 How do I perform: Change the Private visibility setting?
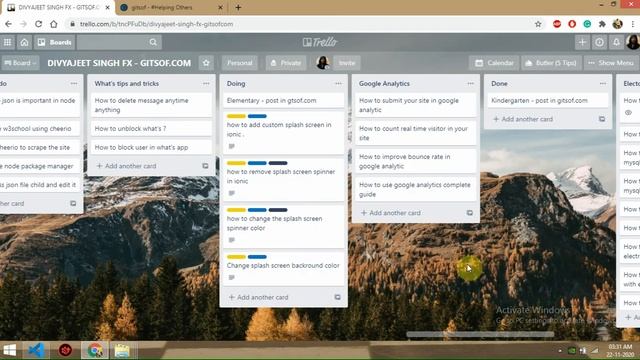286,63
